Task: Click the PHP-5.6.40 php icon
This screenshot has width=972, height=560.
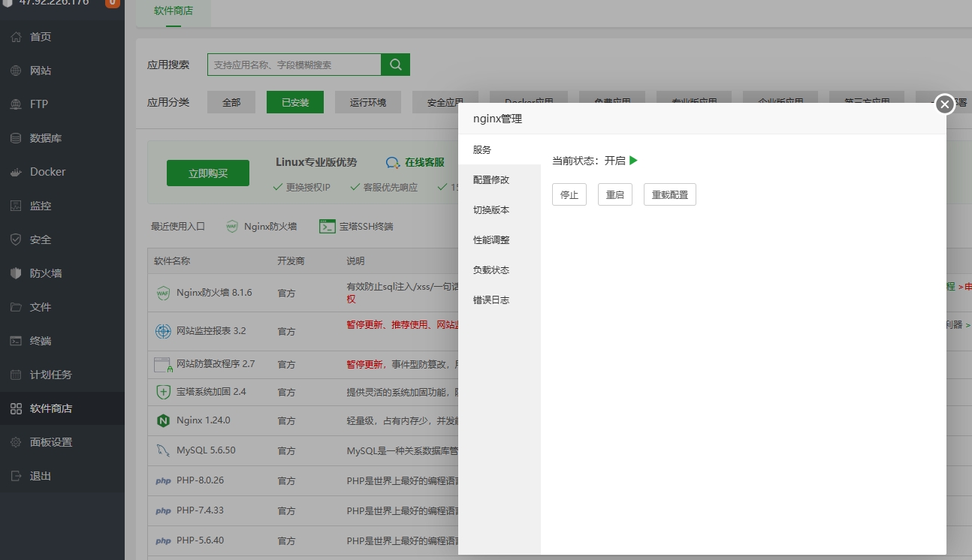Action: coord(163,541)
